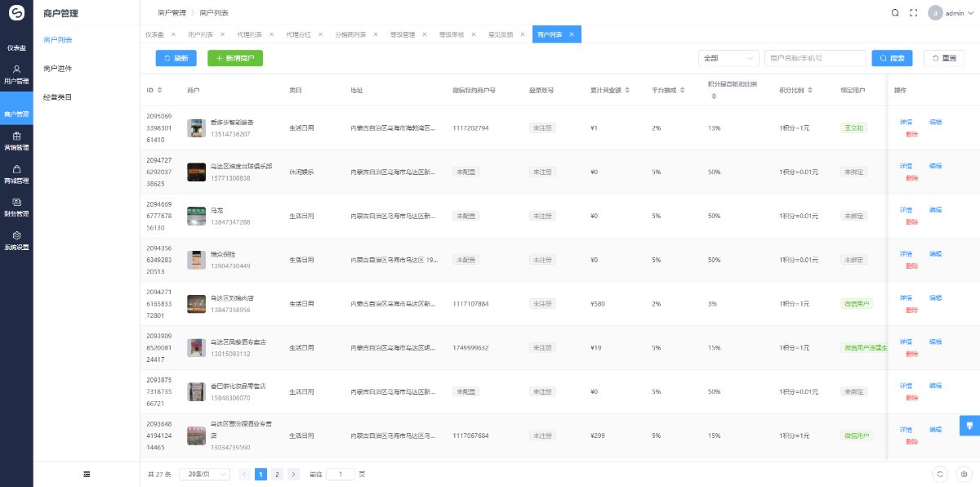The height and width of the screenshot is (487, 980).
Task: Click the blue floating widget on the right edge
Action: click(x=969, y=426)
